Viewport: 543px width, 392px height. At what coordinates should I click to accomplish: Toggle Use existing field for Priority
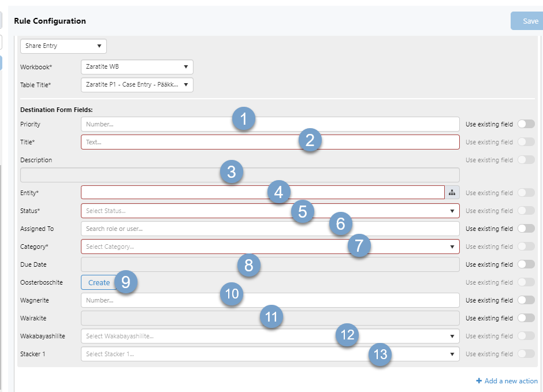point(526,124)
